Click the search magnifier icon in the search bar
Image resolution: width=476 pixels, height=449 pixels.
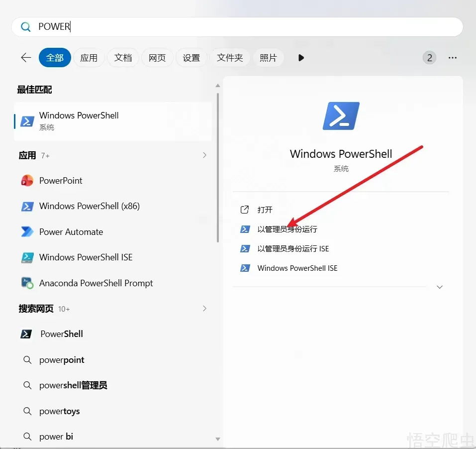pyautogui.click(x=25, y=27)
